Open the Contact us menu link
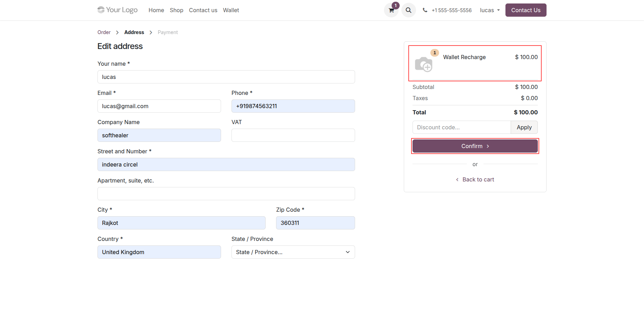 point(203,10)
